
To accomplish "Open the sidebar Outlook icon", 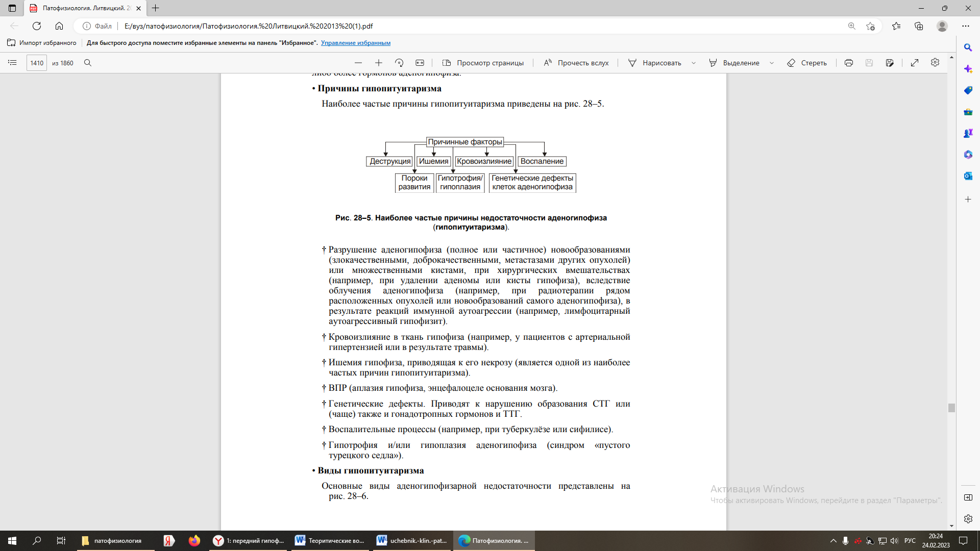I will tap(968, 176).
